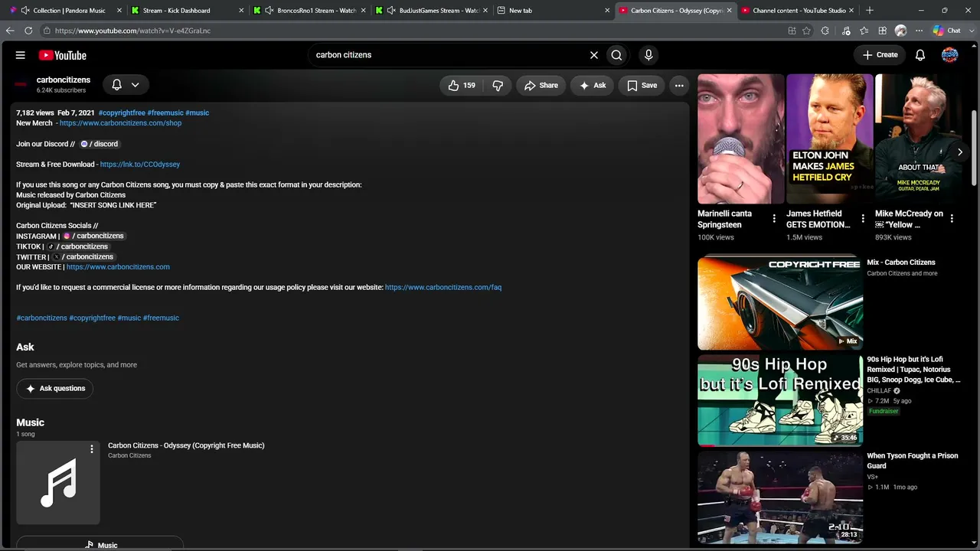Click the browser address bar URL
This screenshot has width=980, height=551.
point(132,31)
